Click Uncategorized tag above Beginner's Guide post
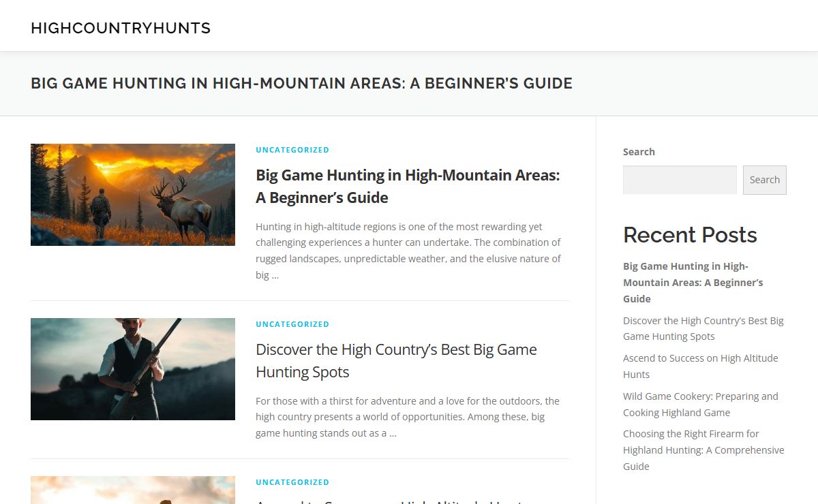 pos(292,150)
